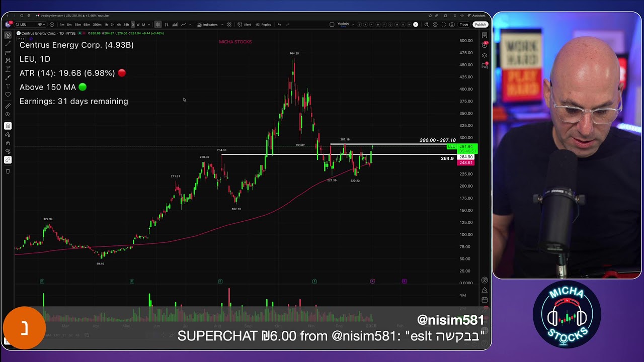Viewport: 644px width, 362px height.
Task: Open the indicator templates grid icon
Action: pyautogui.click(x=229, y=24)
